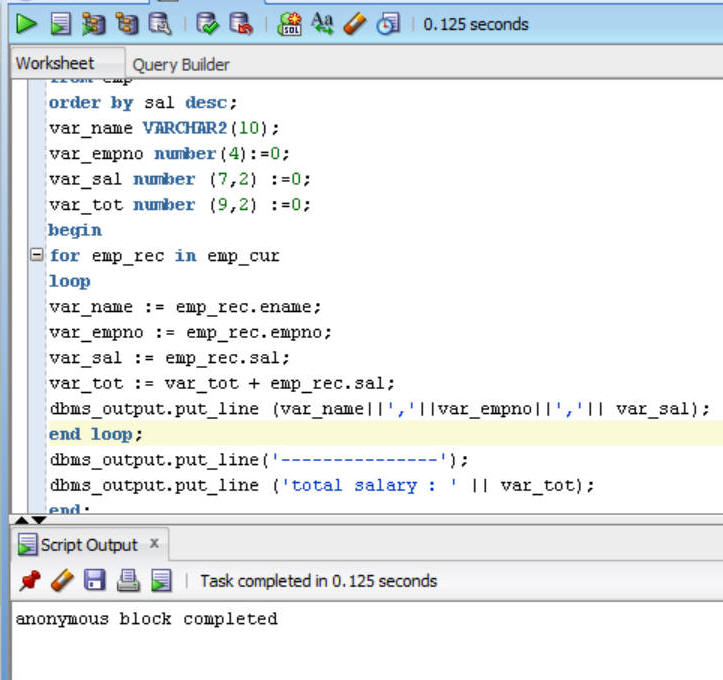Clear Script Output with the eraser icon
This screenshot has width=723, height=680.
click(62, 580)
